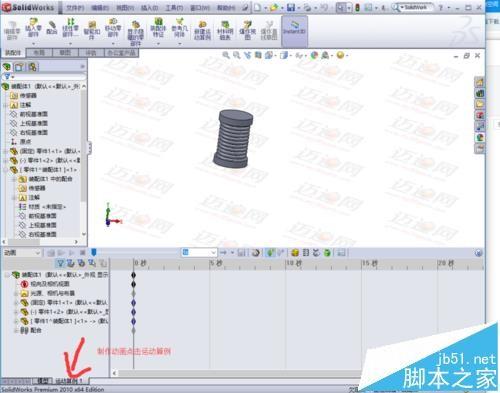500x393 pixels.
Task: Switch to the 草图 command tab
Action: (x=65, y=53)
